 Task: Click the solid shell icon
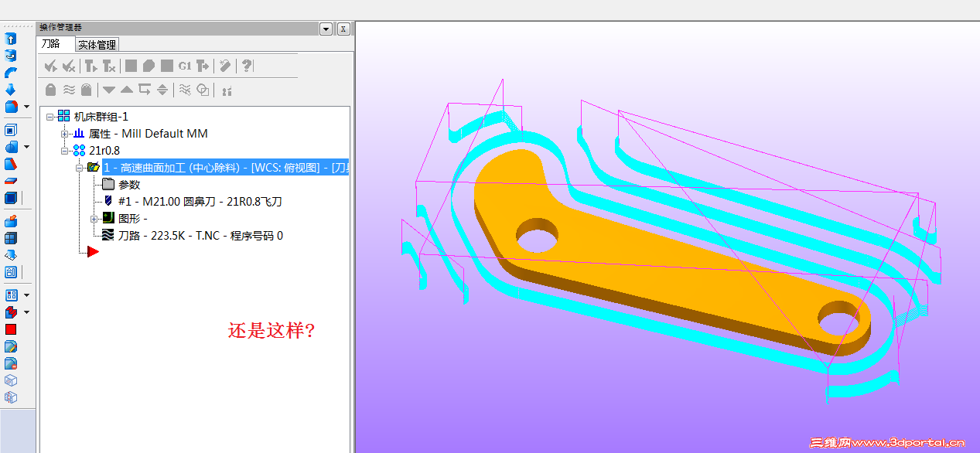(11, 130)
